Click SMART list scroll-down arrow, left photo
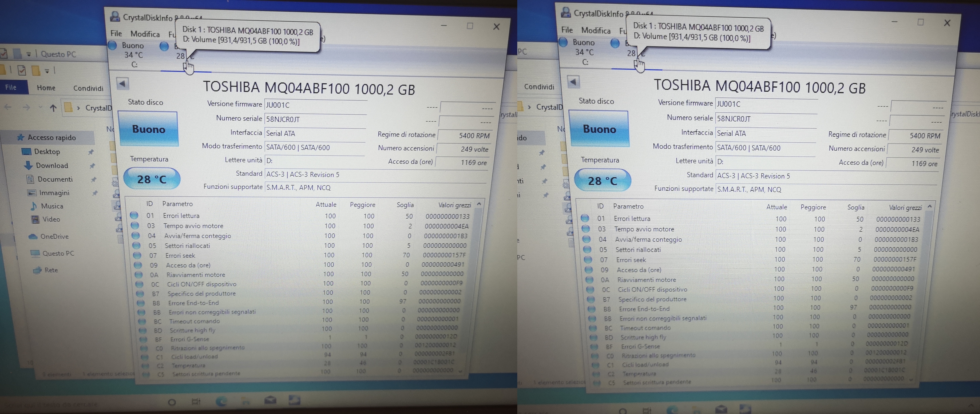The width and height of the screenshot is (980, 414). [461, 371]
